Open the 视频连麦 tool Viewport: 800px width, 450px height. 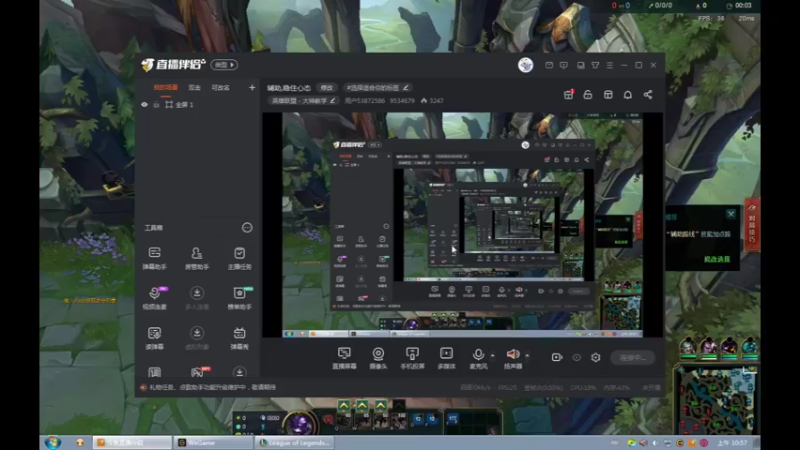pos(155,298)
